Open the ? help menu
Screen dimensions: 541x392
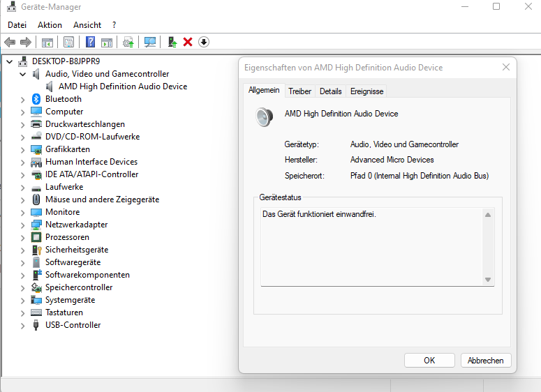pyautogui.click(x=114, y=25)
